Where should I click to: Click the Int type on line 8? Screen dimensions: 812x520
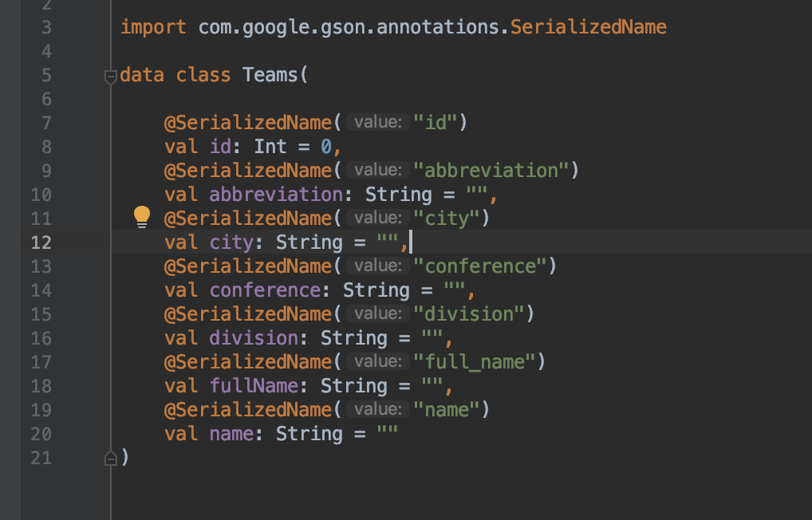tap(270, 147)
